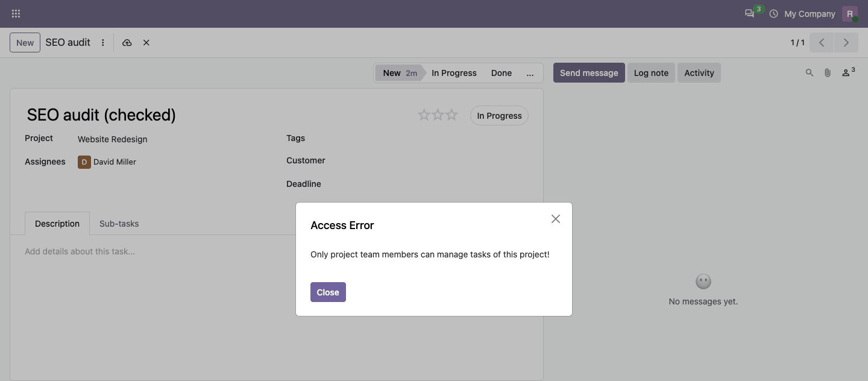Discard changes with the X icon
Screen dimensions: 868x381
[146, 43]
